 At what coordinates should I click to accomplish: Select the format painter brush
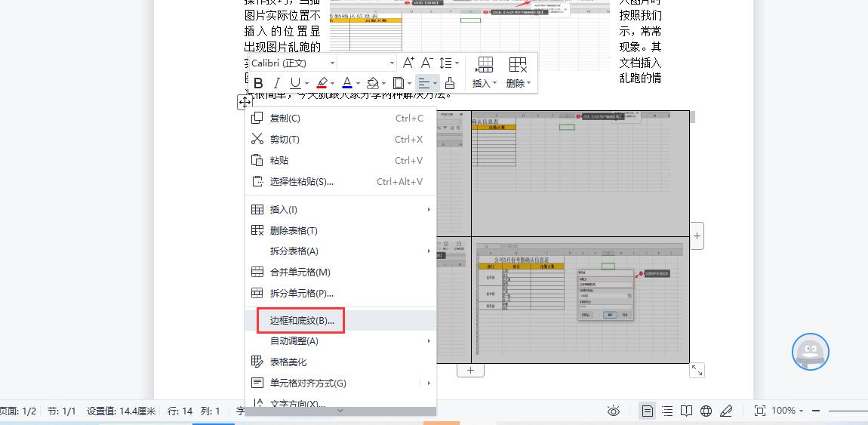[450, 84]
